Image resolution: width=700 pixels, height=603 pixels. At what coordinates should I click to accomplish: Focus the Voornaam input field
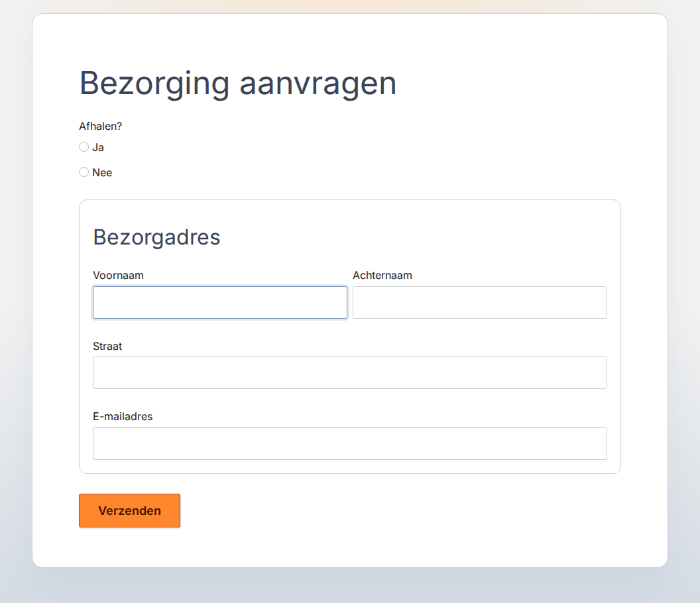click(220, 303)
